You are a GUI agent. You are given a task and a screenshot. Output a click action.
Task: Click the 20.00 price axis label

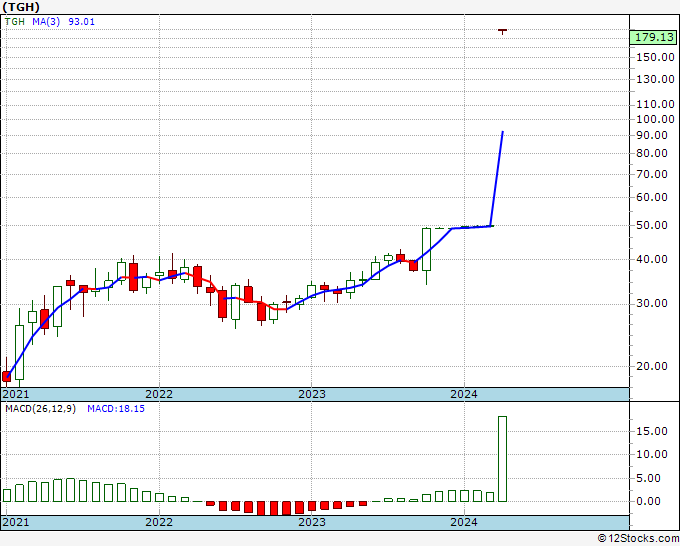point(652,366)
